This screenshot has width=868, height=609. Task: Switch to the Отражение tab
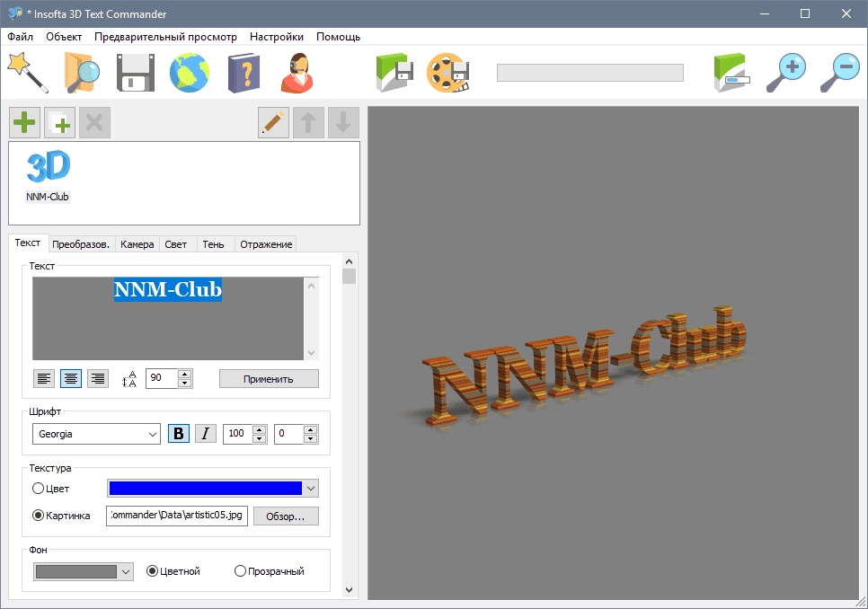click(x=266, y=244)
